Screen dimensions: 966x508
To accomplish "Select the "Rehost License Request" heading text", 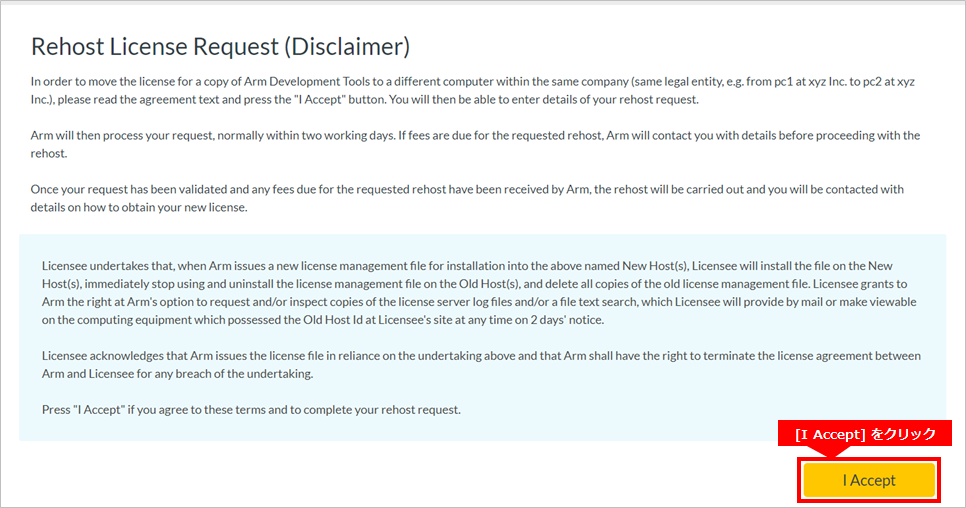I will pyautogui.click(x=155, y=47).
